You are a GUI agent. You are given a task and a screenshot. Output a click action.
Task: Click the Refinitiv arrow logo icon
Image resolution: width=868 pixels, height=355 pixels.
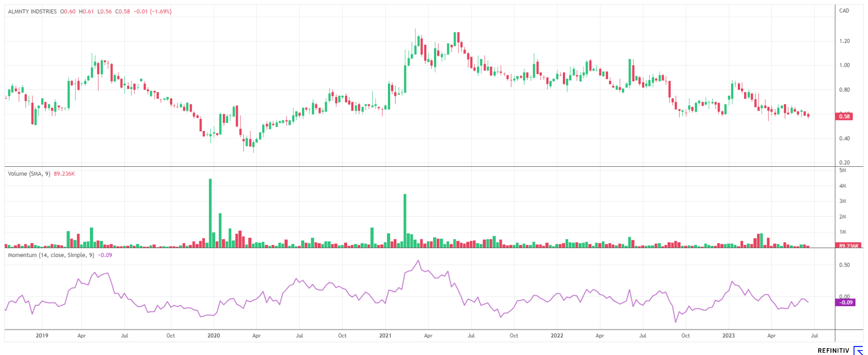pyautogui.click(x=858, y=350)
